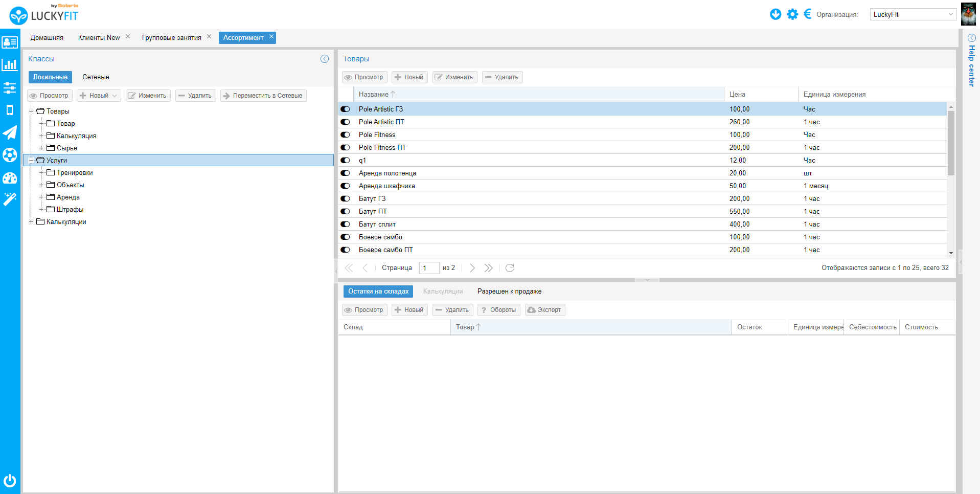Go to the next page arrow

472,268
